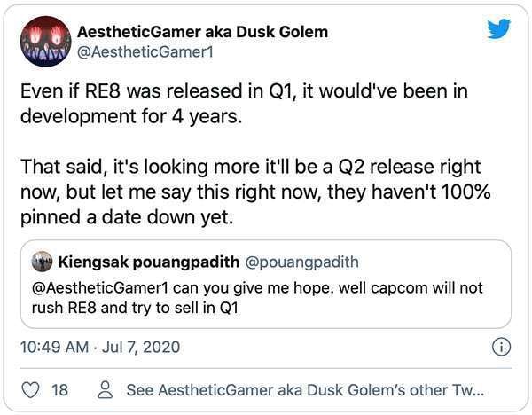Open the Twitter info icon
This screenshot has width=532, height=415.
(500, 347)
